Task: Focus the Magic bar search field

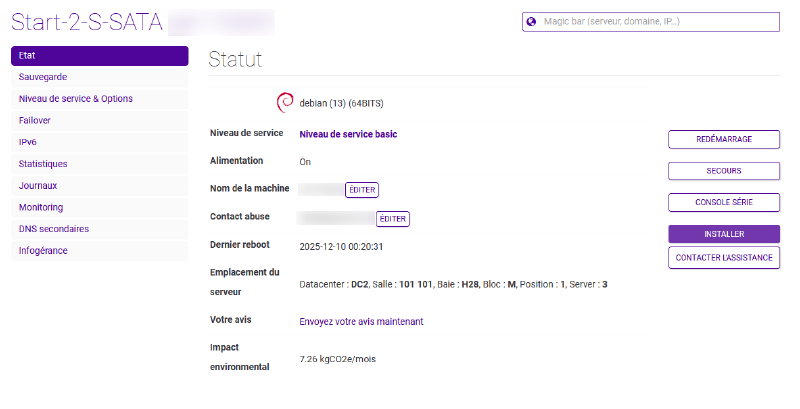Action: tap(651, 22)
